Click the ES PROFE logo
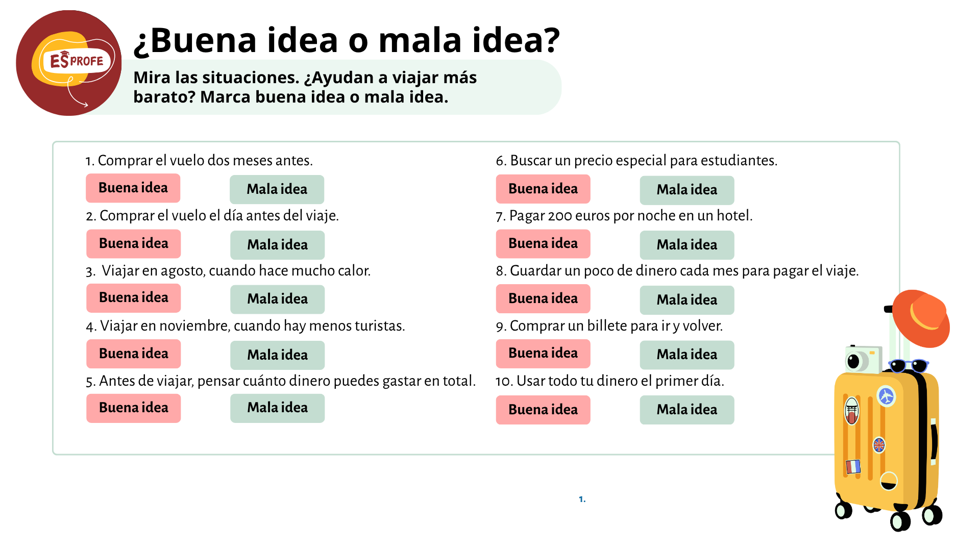This screenshot has height=551, width=980. 69,63
